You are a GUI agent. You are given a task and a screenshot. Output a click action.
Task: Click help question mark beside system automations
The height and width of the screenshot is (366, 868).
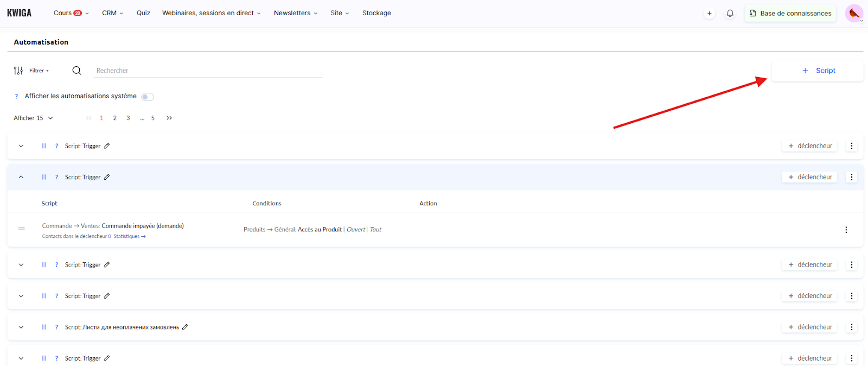(x=16, y=96)
